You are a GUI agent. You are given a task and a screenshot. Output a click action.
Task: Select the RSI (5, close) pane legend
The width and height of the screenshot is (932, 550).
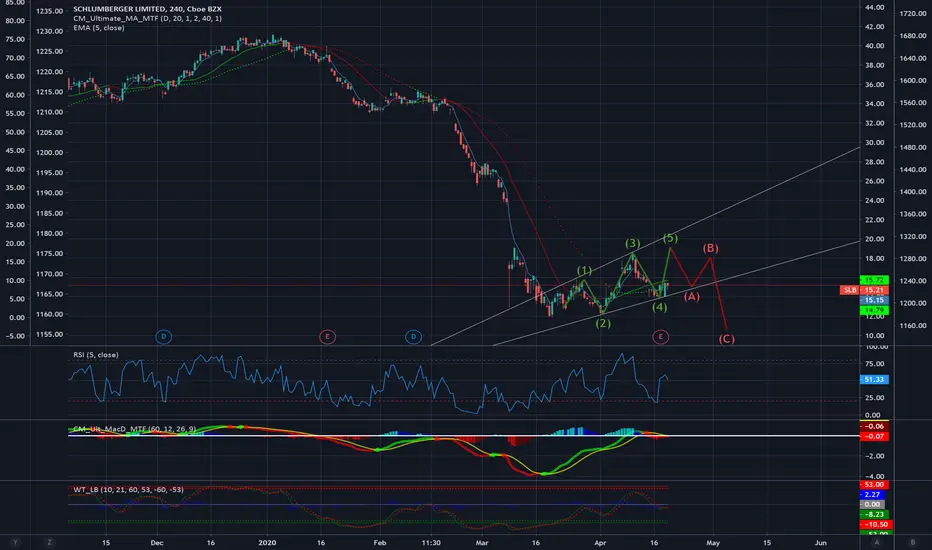tap(96, 355)
